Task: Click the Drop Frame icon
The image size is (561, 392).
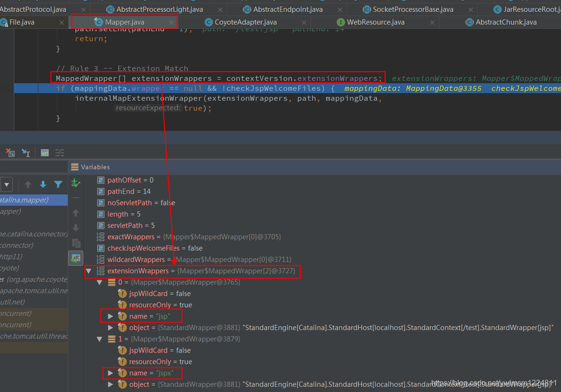Action: (10, 153)
